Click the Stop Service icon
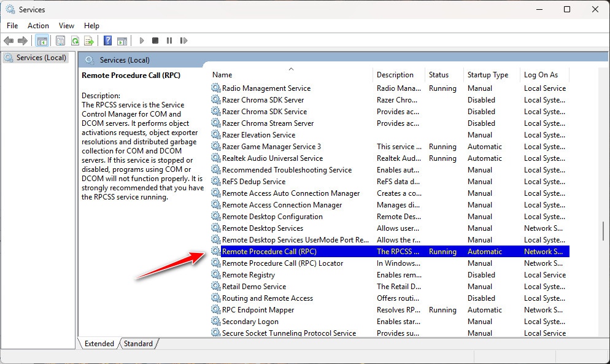This screenshot has width=610, height=364. click(155, 41)
